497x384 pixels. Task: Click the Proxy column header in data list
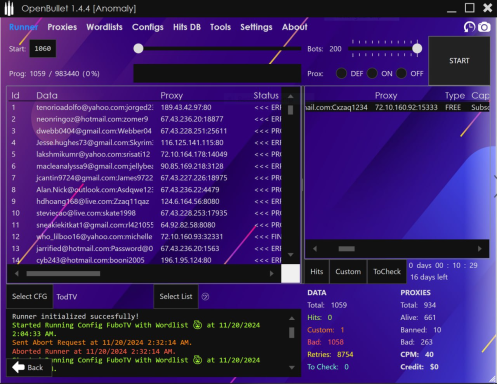pos(171,96)
